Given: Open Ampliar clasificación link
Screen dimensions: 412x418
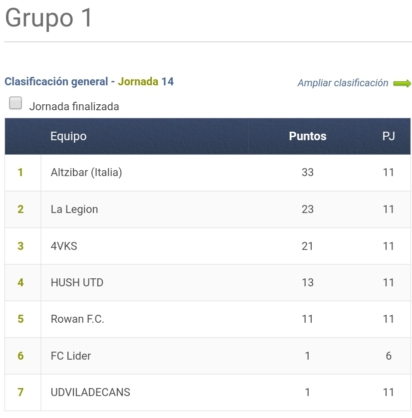Looking at the screenshot, I should point(343,83).
